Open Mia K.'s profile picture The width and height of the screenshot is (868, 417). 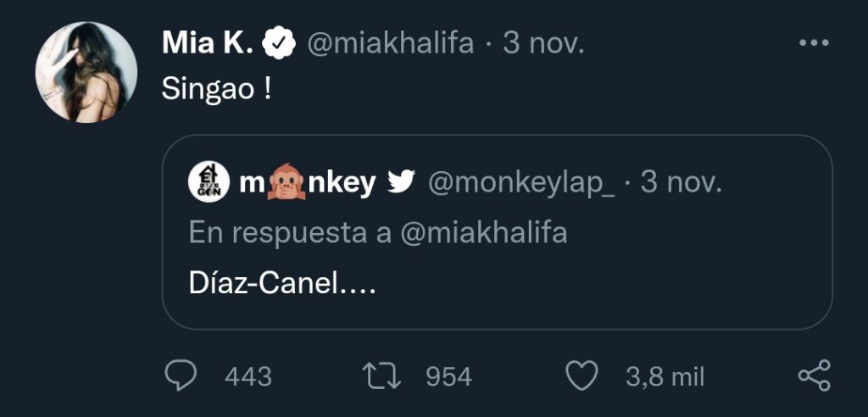[x=86, y=72]
